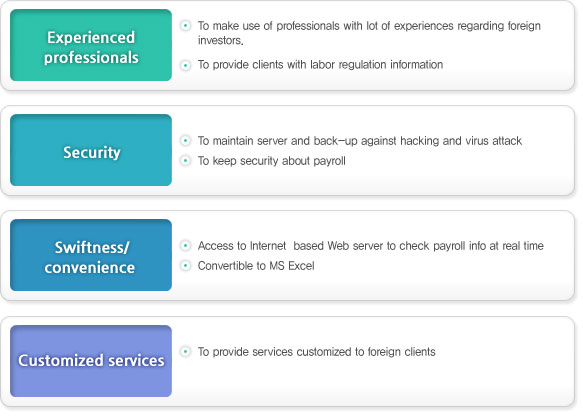The height and width of the screenshot is (417, 583).
Task: Select the keep security about payroll line
Action: coord(271,161)
